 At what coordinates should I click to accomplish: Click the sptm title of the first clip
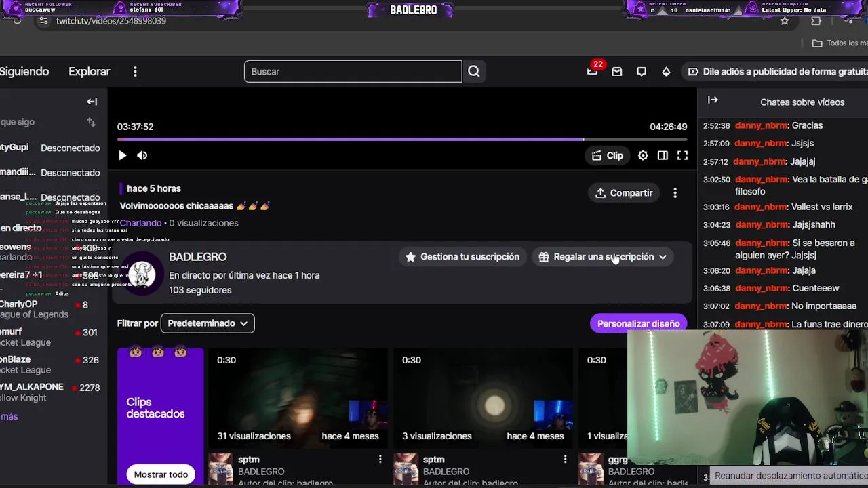point(249,460)
